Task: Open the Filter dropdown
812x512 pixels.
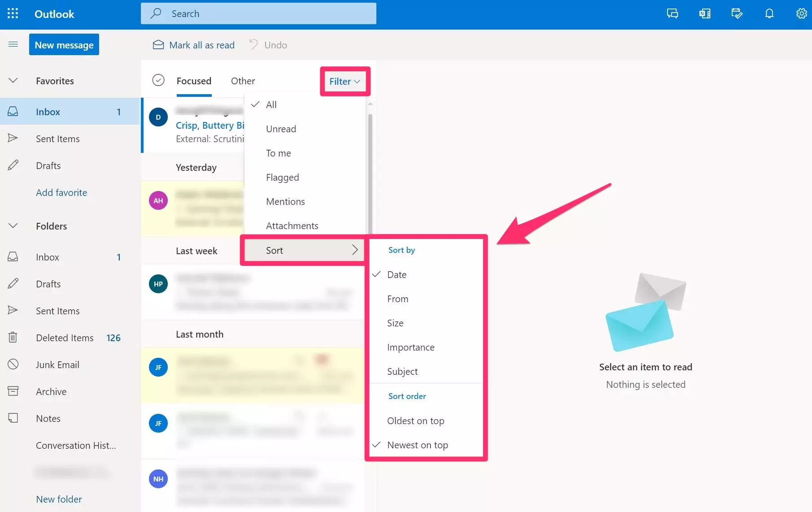Action: 345,81
